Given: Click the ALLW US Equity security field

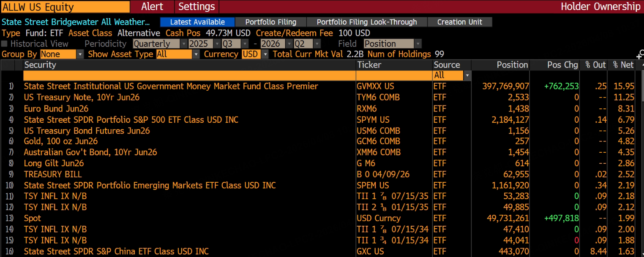Looking at the screenshot, I should 65,7.
